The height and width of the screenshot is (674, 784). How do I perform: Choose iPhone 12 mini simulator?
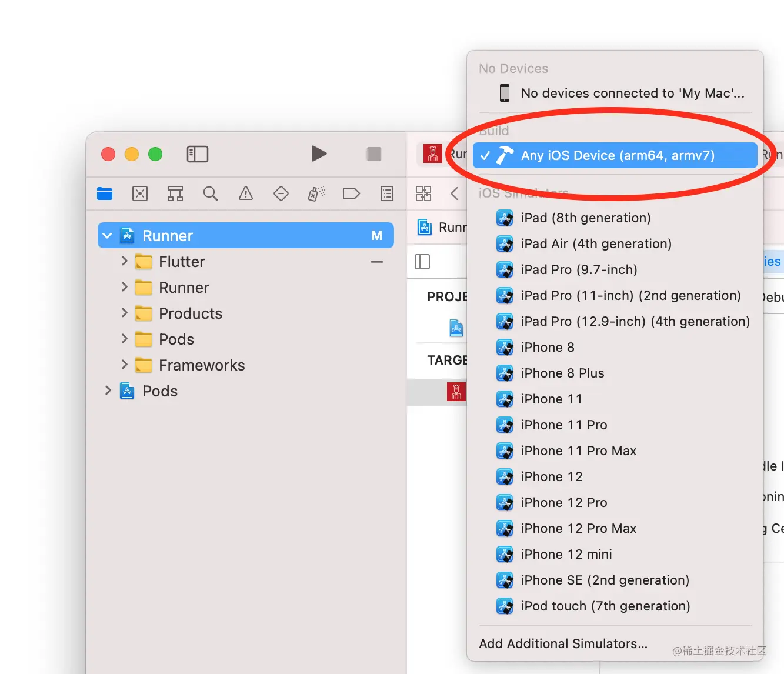coord(615,554)
